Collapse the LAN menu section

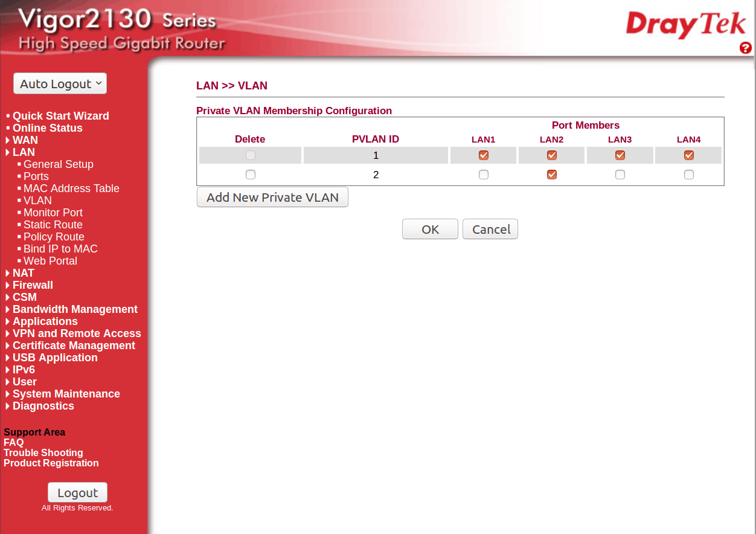24,152
